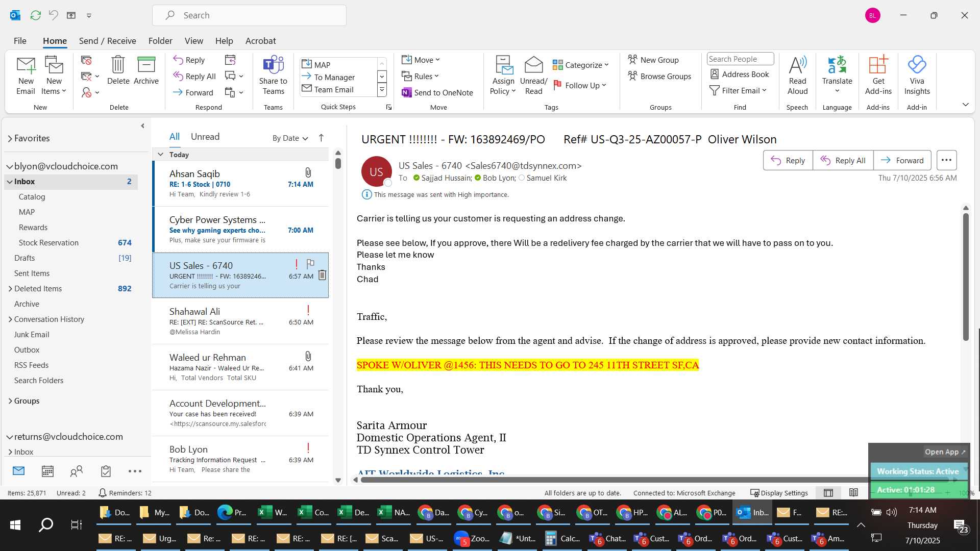Toggle sort order arrow in message list
The height and width of the screenshot is (551, 980).
point(321,138)
